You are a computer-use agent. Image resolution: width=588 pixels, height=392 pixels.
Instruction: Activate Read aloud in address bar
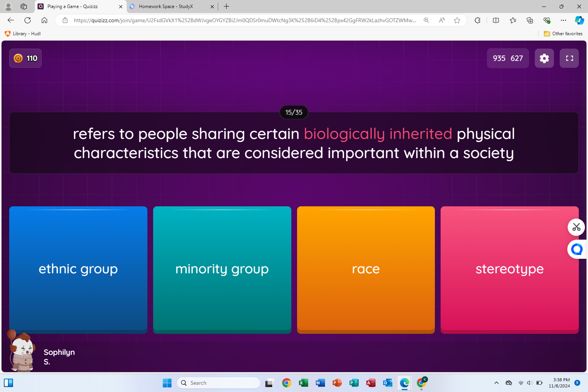[442, 20]
